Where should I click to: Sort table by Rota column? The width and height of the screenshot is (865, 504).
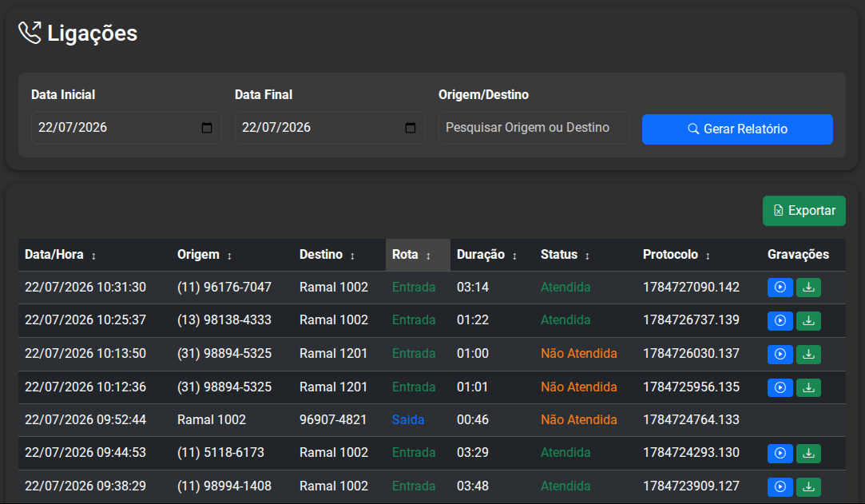pyautogui.click(x=428, y=256)
